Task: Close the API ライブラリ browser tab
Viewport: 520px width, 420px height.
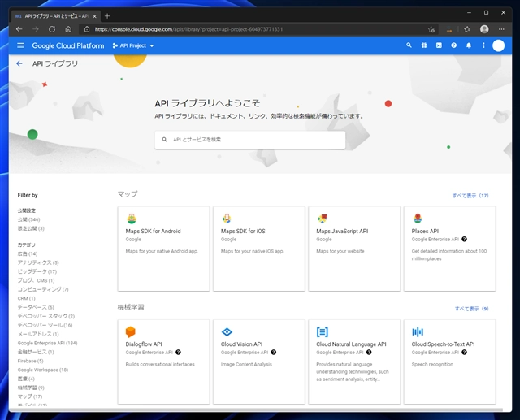Action: (x=94, y=16)
